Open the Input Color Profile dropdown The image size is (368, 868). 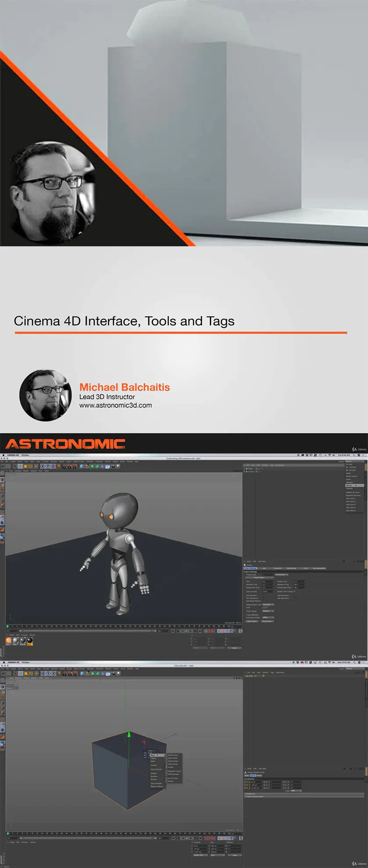[x=268, y=618]
